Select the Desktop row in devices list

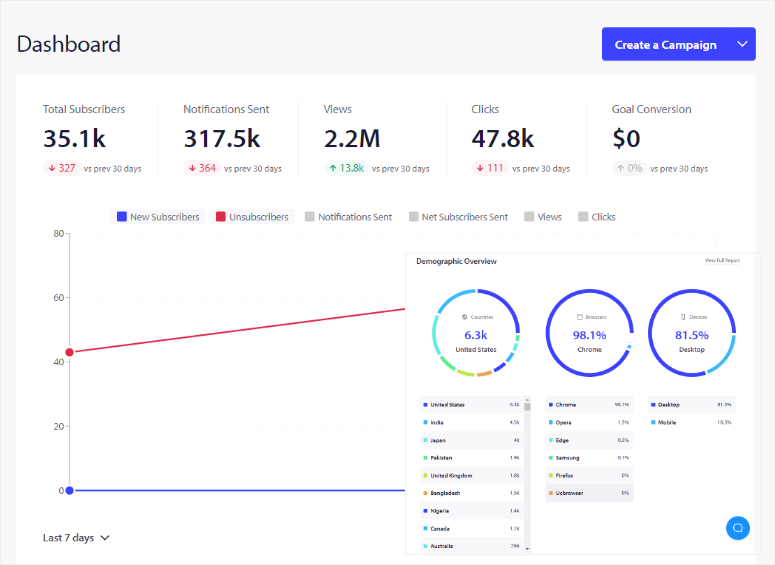pos(692,405)
